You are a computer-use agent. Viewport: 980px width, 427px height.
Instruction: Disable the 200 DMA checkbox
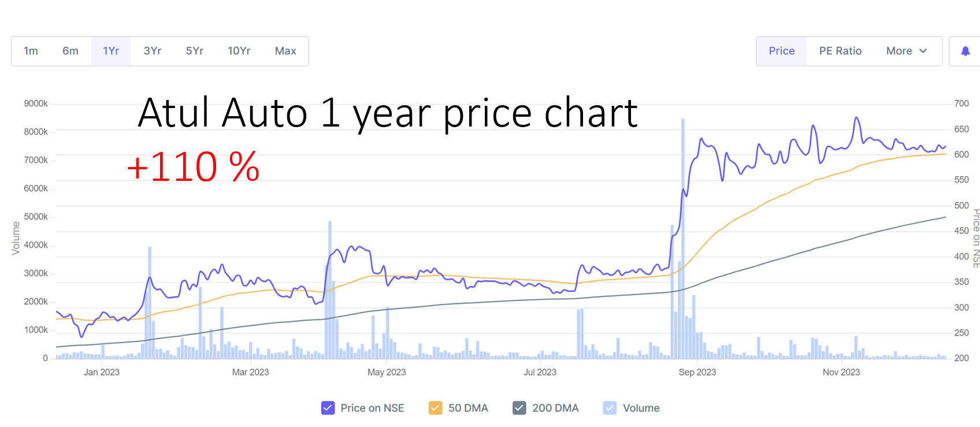pos(519,408)
